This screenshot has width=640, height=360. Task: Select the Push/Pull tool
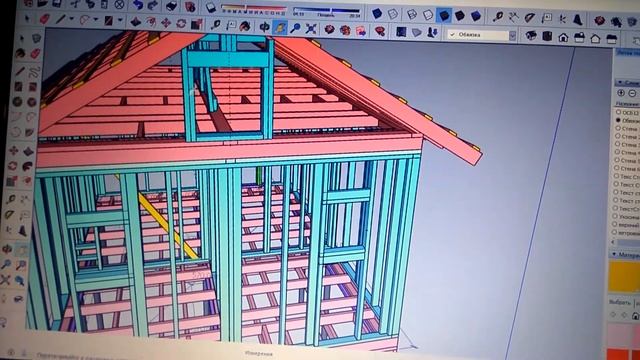pyautogui.click(x=135, y=22)
